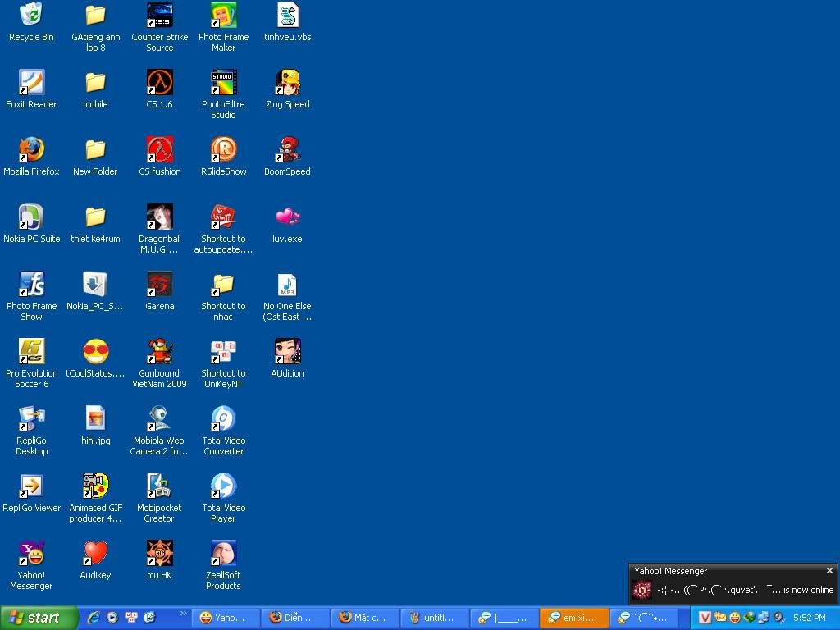Switch to the Yaho... taskbar window
Image resolution: width=840 pixels, height=630 pixels.
[x=226, y=618]
